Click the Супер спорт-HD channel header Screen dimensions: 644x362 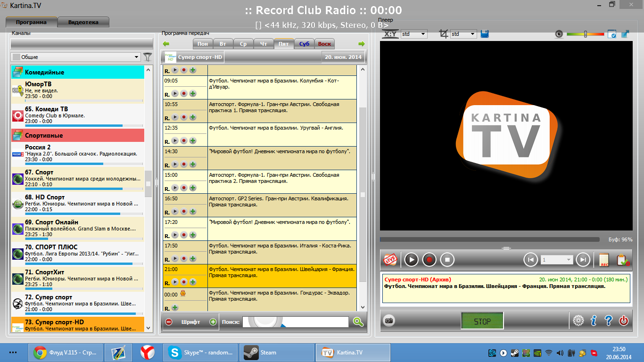pyautogui.click(x=194, y=57)
